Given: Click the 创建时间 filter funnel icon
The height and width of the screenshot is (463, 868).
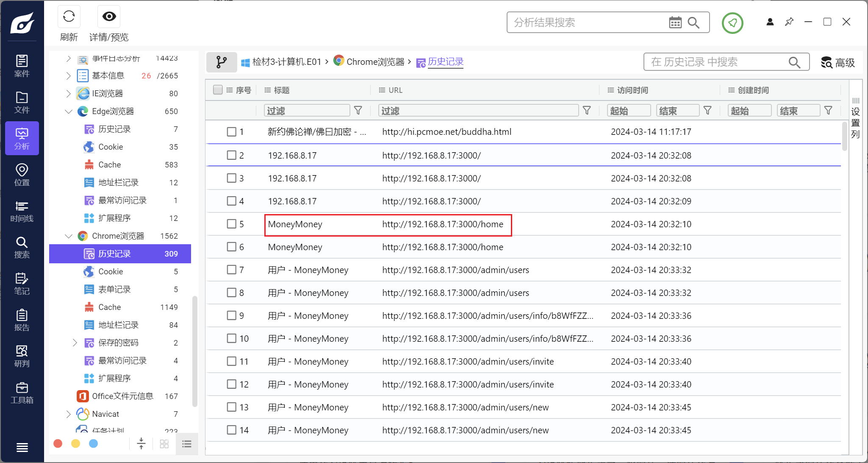Looking at the screenshot, I should [828, 110].
